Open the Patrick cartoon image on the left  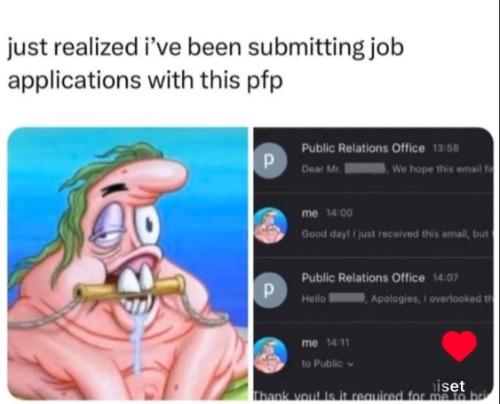click(128, 263)
